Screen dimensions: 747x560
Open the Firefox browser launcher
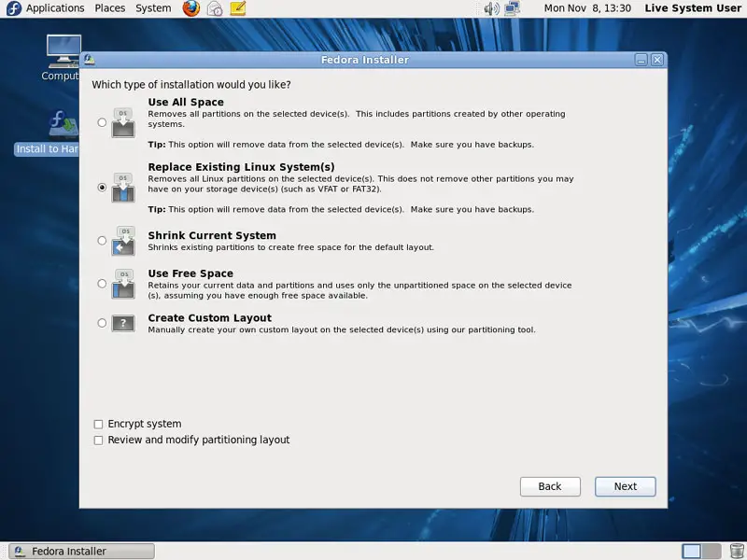[x=191, y=8]
